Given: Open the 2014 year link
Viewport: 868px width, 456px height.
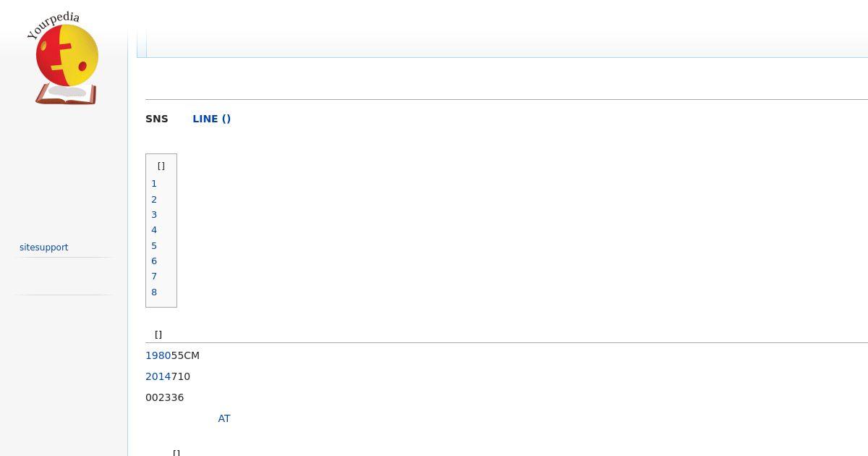Looking at the screenshot, I should click(158, 376).
